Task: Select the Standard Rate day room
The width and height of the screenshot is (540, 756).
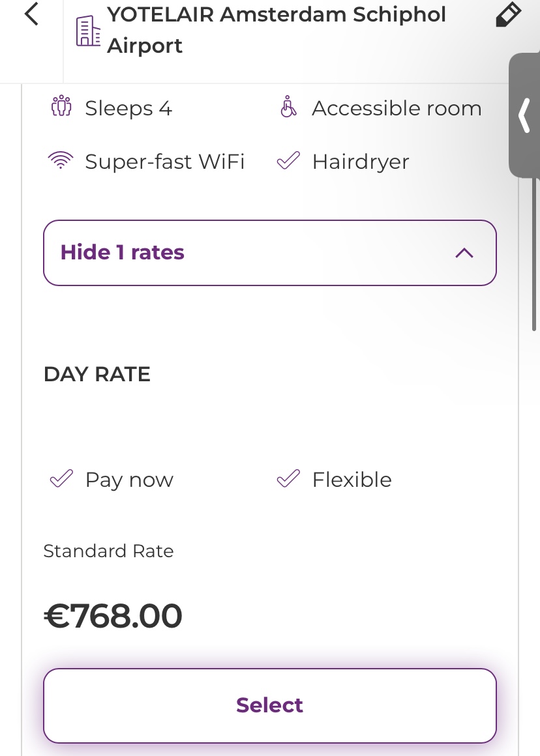Action: tap(269, 705)
